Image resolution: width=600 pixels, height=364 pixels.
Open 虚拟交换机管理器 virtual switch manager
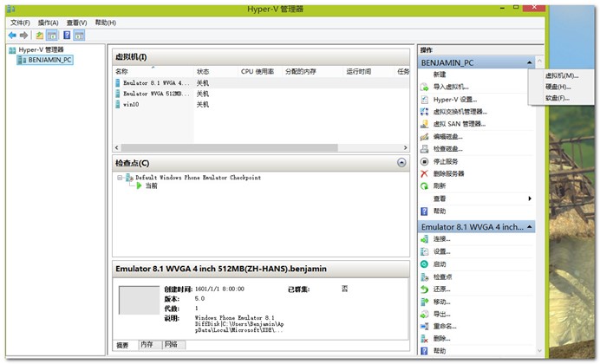click(x=460, y=112)
